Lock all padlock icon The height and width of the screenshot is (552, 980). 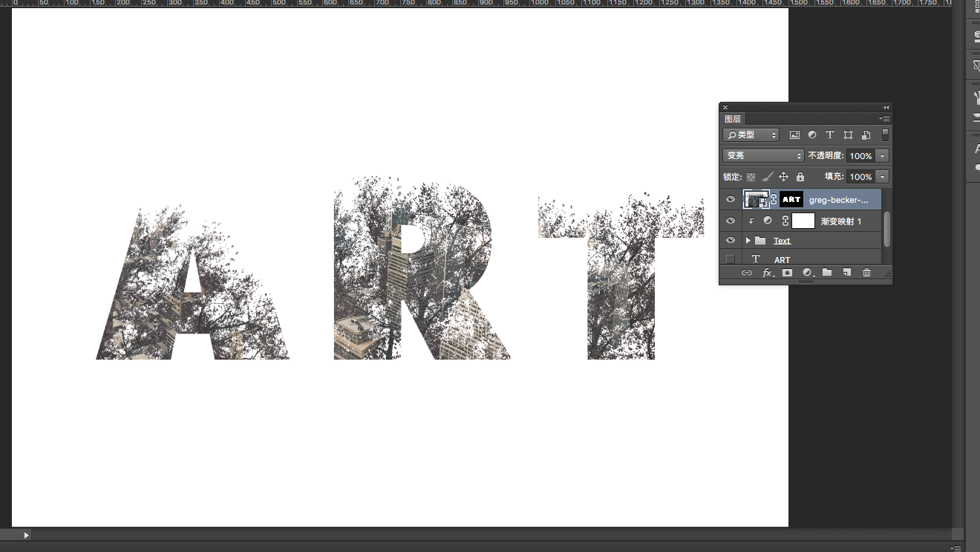[x=800, y=177]
